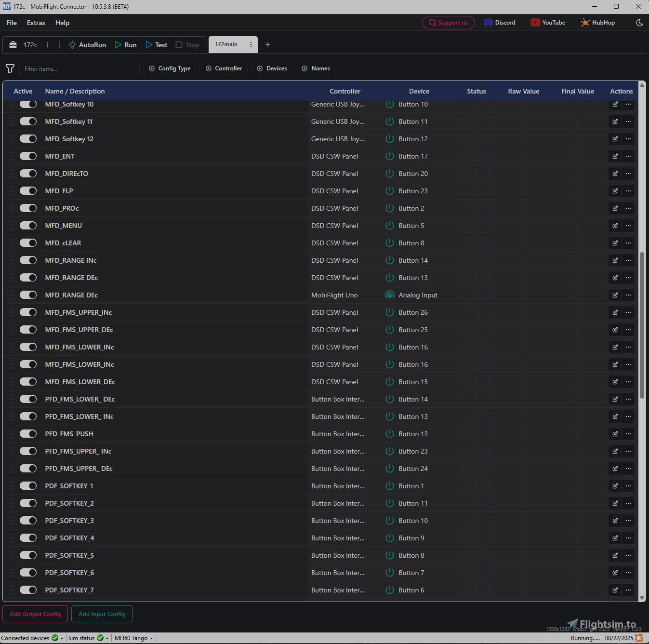
Task: Click the vertical scrollbar thumb
Action: point(642,325)
